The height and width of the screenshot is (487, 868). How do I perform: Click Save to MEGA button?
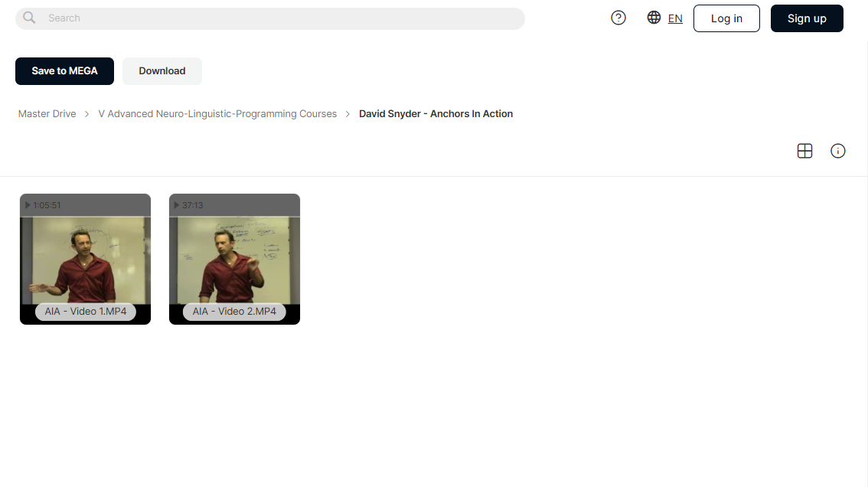[64, 71]
